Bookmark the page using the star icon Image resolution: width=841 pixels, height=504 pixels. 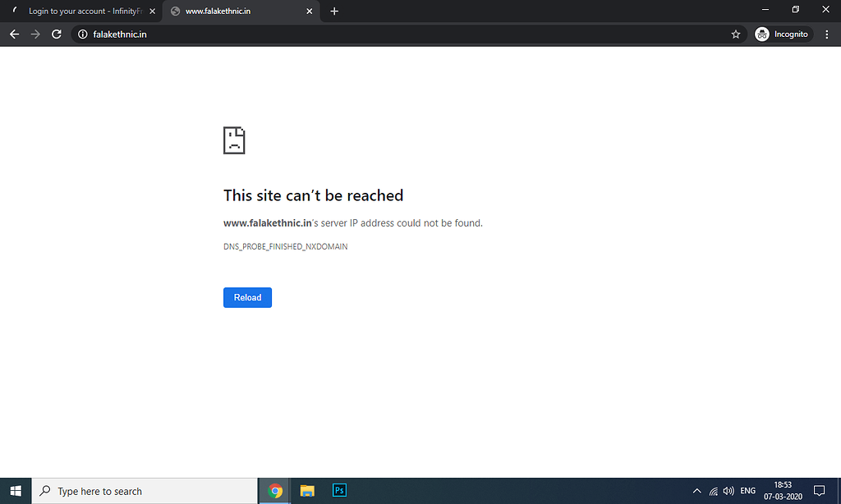pos(735,34)
